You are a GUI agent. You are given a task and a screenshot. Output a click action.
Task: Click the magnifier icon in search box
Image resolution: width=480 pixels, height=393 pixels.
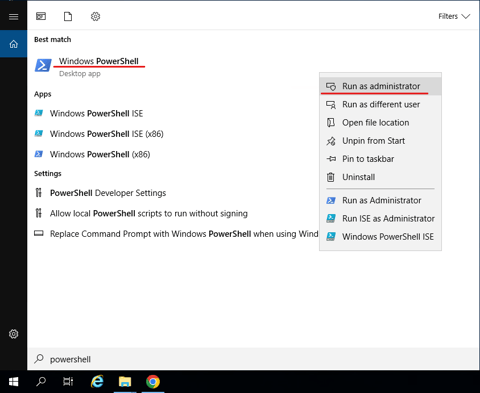[39, 359]
